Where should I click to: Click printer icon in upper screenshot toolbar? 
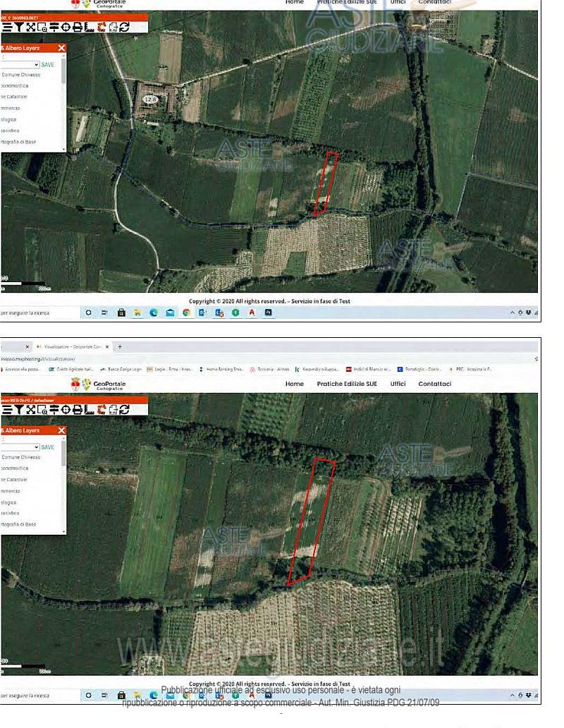(x=78, y=28)
